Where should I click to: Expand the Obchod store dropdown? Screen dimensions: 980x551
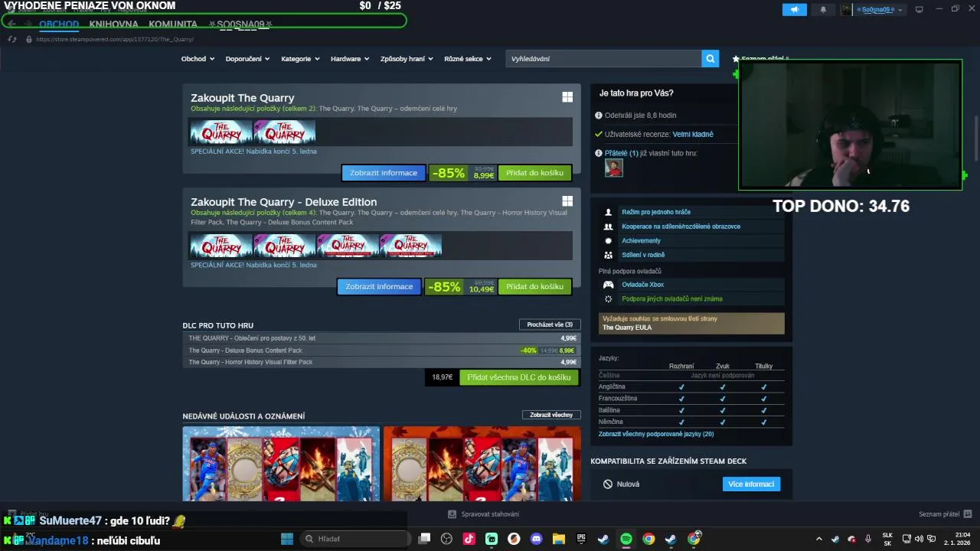tap(198, 59)
